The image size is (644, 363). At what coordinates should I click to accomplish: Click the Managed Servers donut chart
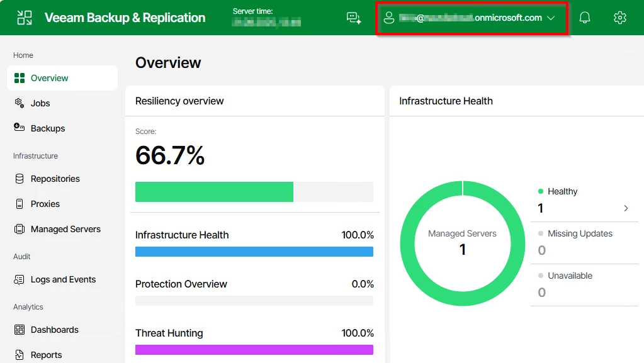click(x=463, y=243)
